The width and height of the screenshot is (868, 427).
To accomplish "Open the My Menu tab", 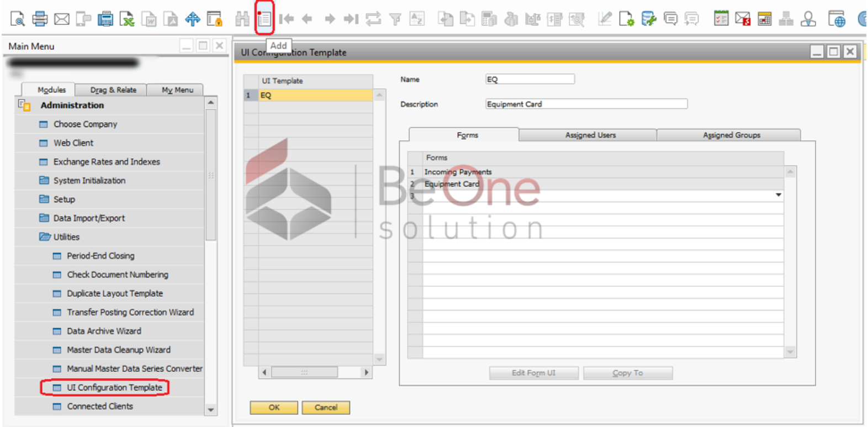I will (177, 89).
